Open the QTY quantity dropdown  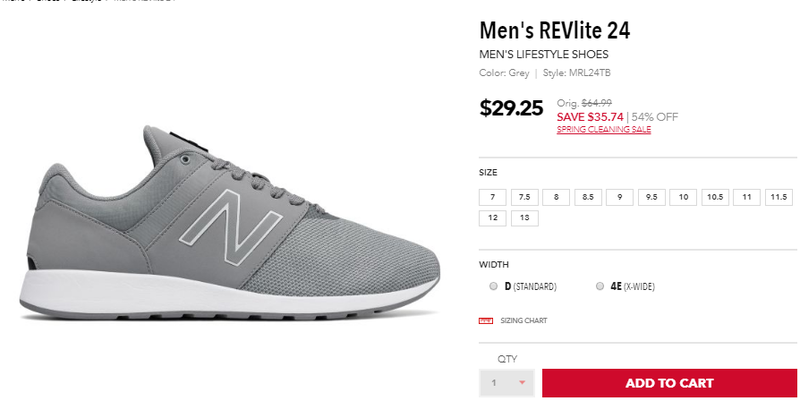pos(507,383)
